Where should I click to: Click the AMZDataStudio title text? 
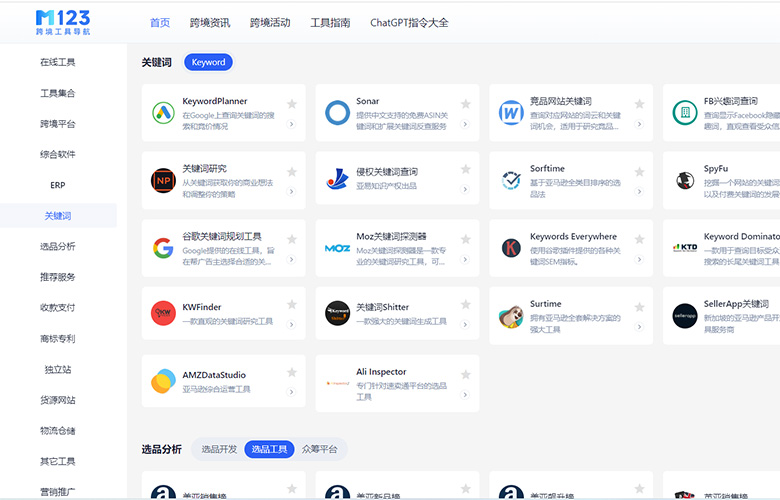pyautogui.click(x=214, y=375)
